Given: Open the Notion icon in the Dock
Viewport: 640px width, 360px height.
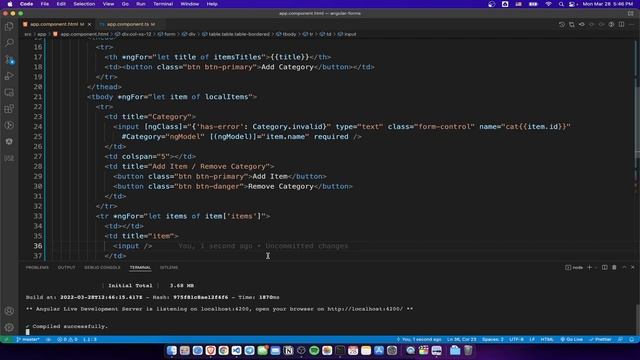Looking at the screenshot, I should point(288,350).
